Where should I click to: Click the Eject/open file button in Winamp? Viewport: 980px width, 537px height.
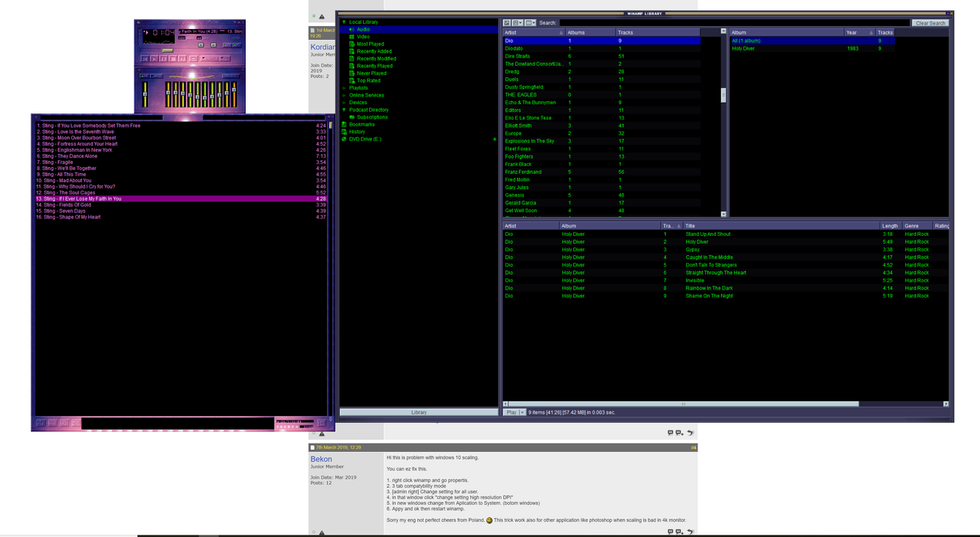pos(194,59)
